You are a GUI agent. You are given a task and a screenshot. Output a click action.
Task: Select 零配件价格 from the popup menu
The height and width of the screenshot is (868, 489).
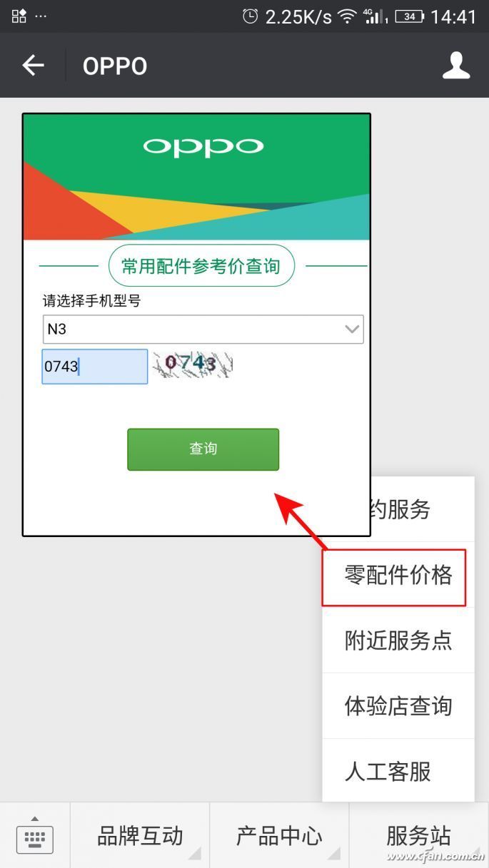pos(398,575)
